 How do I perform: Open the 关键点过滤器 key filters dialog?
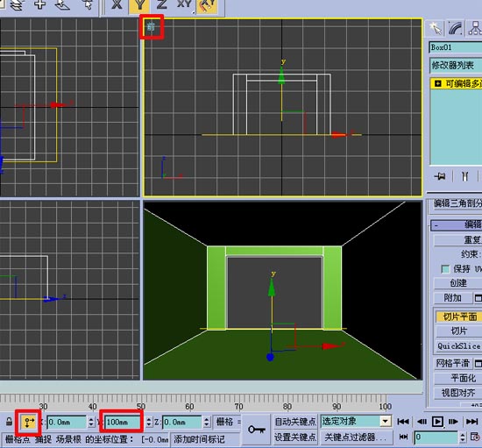coord(356,437)
